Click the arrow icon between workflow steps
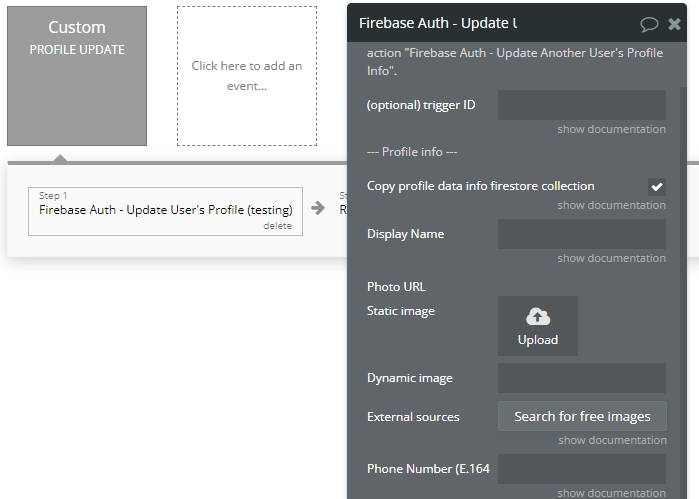Screen dimensions: 699x499 [318, 208]
